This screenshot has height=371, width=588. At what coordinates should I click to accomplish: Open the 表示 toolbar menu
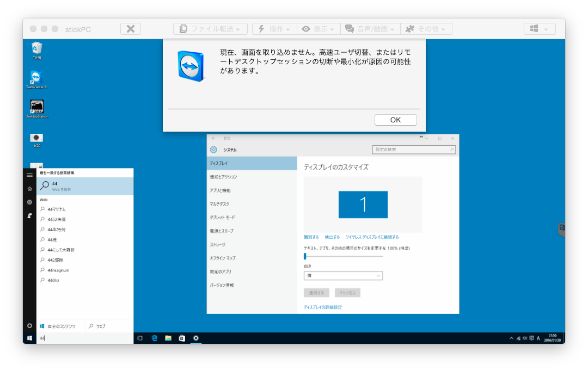pyautogui.click(x=318, y=29)
